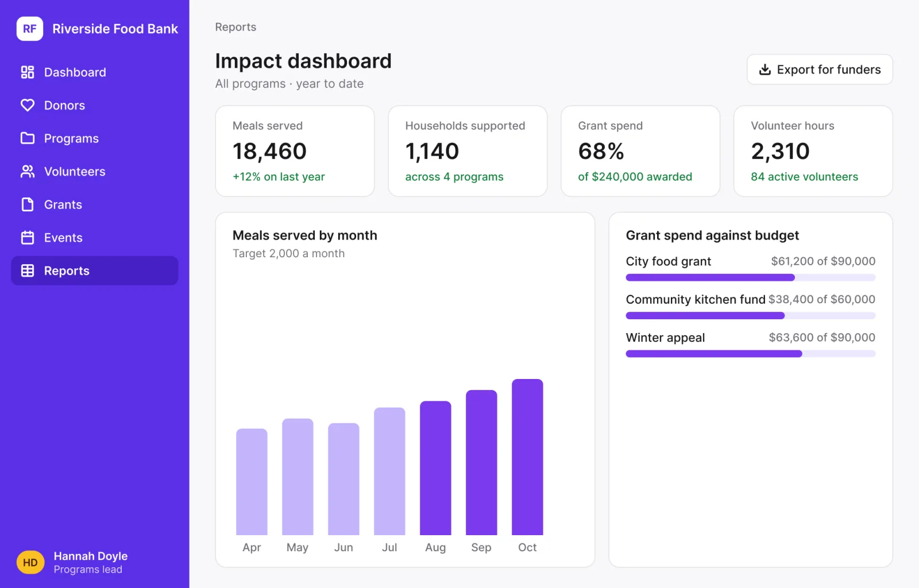This screenshot has height=588, width=919.
Task: Click the '2,310' volunteer hours value
Action: (781, 151)
